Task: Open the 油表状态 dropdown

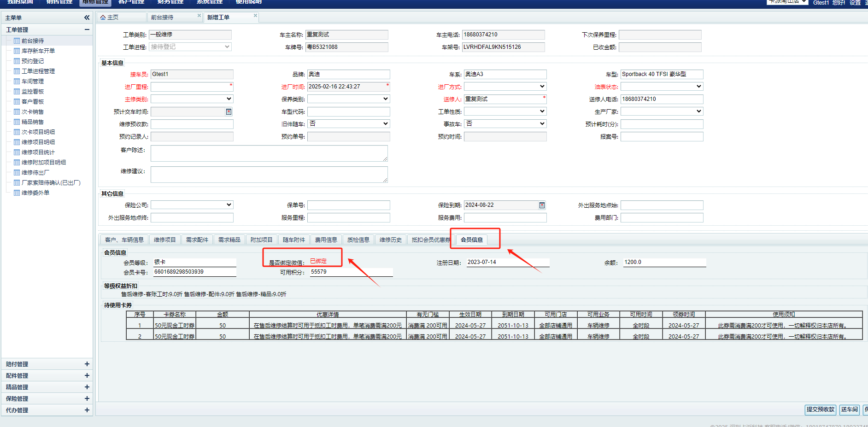Action: (x=662, y=87)
